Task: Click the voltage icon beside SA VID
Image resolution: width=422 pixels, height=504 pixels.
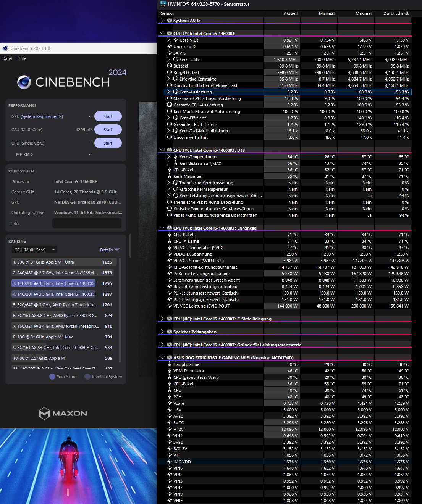Action: [x=170, y=53]
